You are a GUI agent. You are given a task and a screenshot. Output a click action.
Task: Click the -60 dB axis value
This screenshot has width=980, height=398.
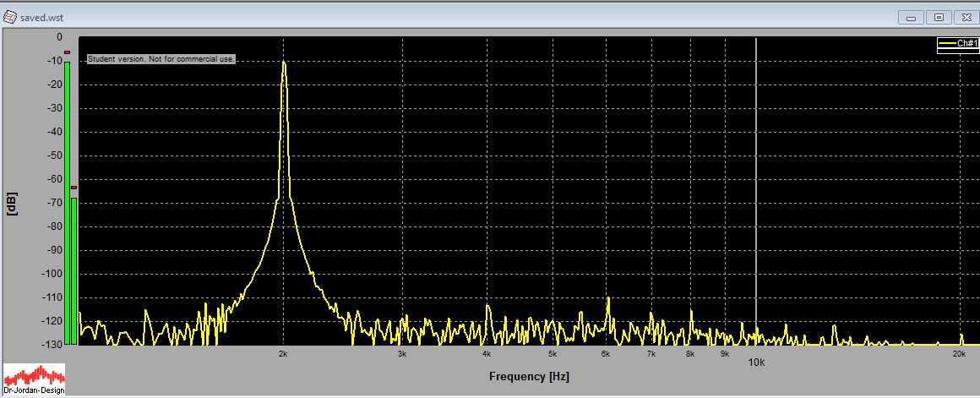(x=53, y=179)
